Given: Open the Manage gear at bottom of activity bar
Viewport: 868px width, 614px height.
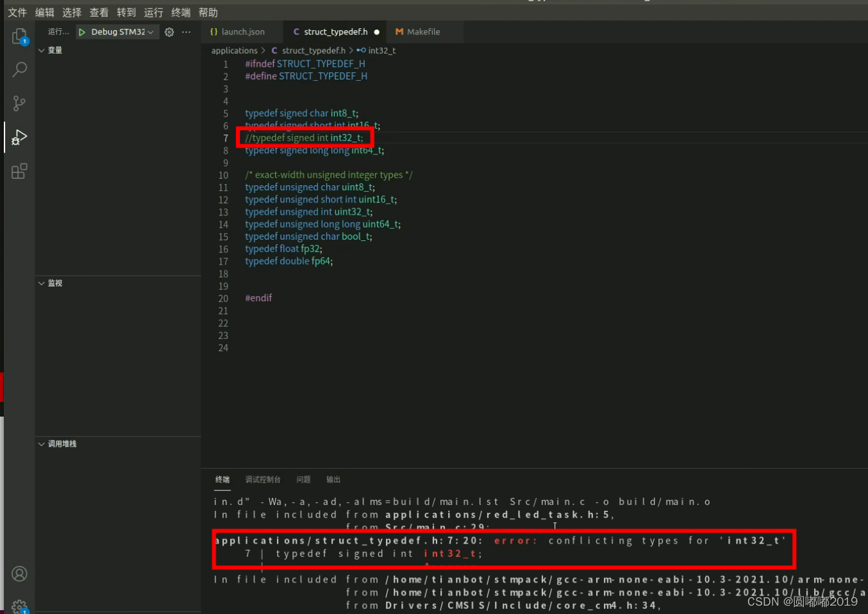Looking at the screenshot, I should pos(19,606).
